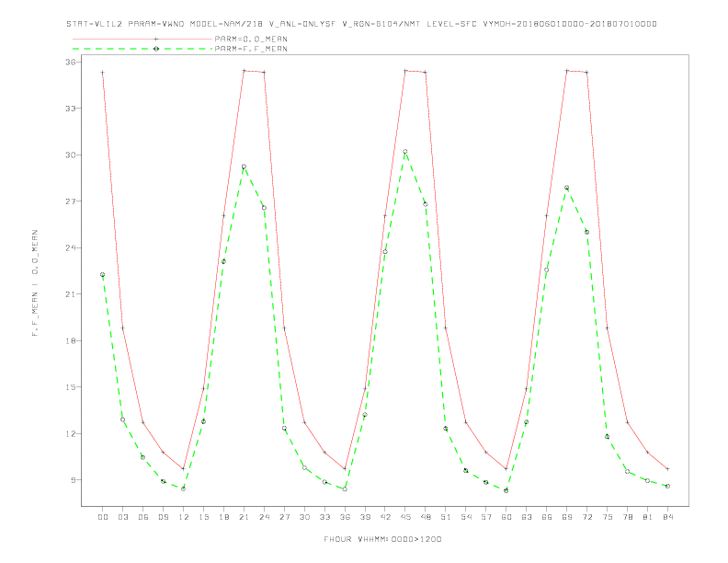Click the FHOUR VHHMM:0000>1200 axis label
The height and width of the screenshot is (563, 728).
point(382,539)
